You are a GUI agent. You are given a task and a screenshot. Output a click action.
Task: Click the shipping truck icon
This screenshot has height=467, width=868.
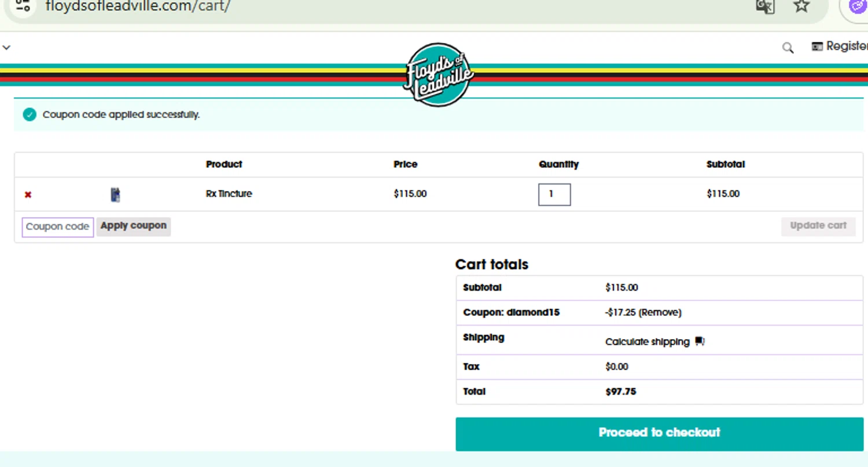[x=700, y=341]
